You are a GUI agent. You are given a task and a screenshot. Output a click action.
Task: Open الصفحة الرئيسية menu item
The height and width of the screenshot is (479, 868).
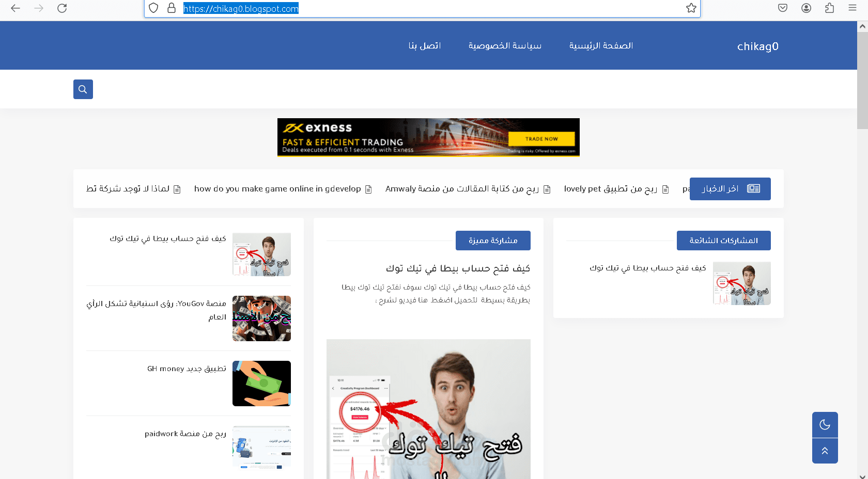[601, 45]
